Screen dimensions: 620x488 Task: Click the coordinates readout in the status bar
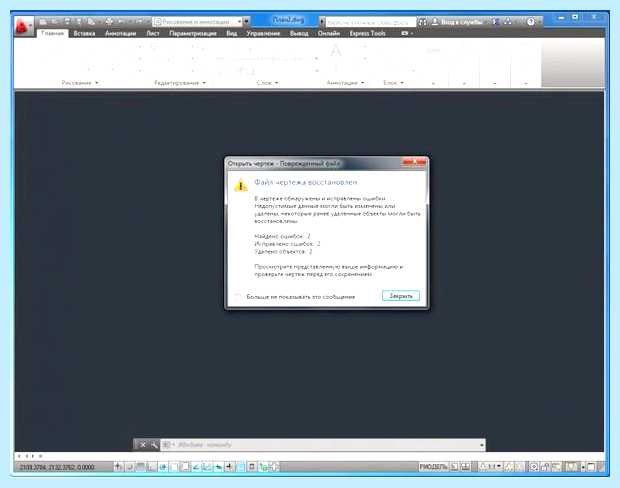click(57, 467)
